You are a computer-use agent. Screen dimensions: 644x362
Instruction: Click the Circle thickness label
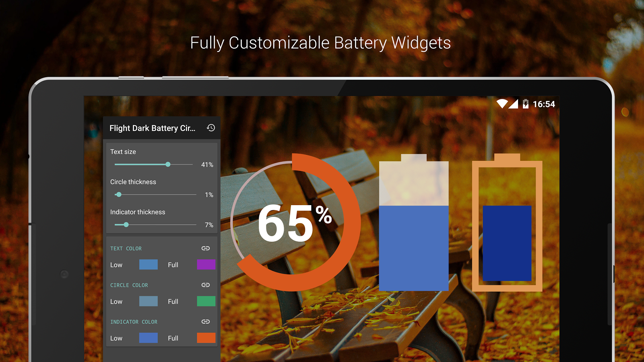(133, 182)
